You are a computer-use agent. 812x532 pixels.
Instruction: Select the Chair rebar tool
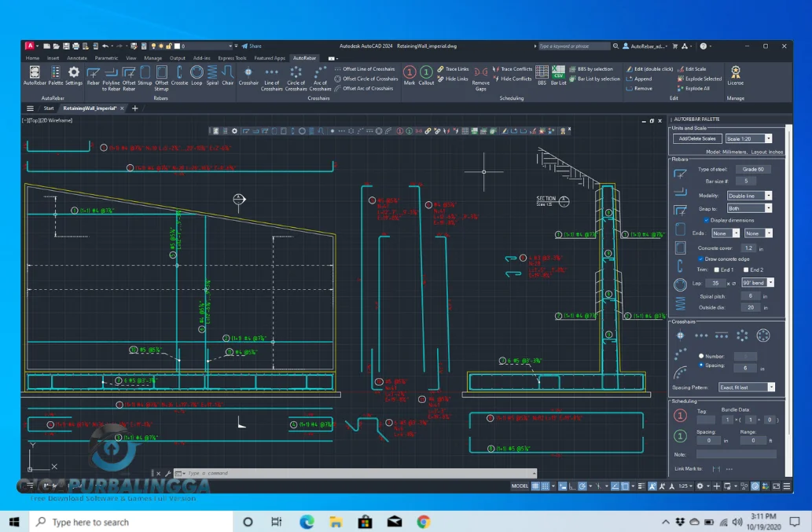227,75
